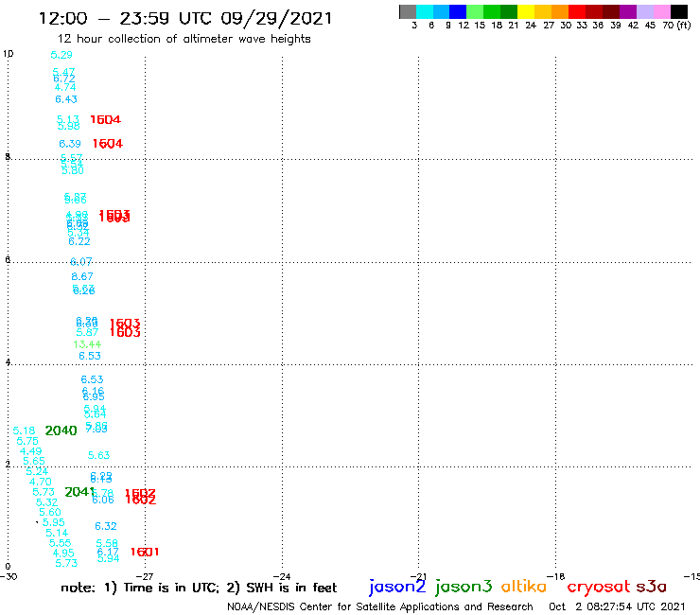
Task: Select the s3a satellite legend label
Action: pyautogui.click(x=651, y=587)
